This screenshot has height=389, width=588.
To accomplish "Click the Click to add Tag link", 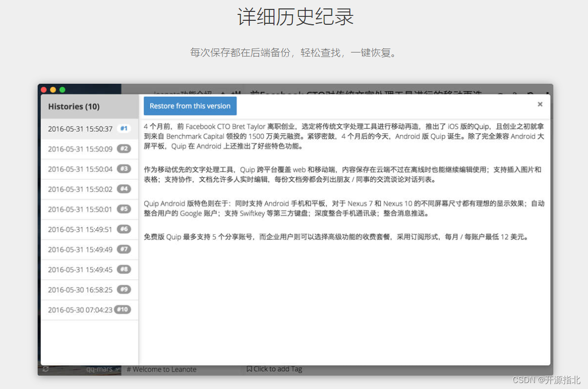I will pos(277,369).
